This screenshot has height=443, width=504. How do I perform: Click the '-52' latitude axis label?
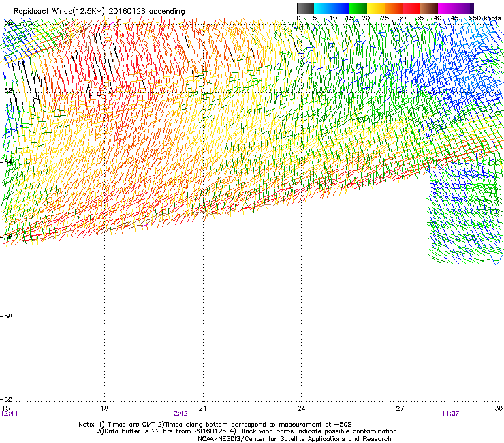6,91
